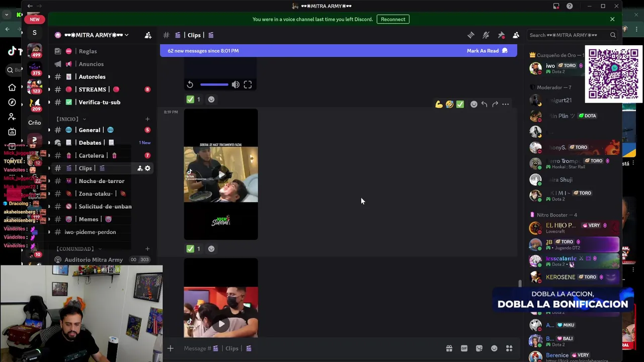
Task: Click Mark As Read
Action: (488, 51)
